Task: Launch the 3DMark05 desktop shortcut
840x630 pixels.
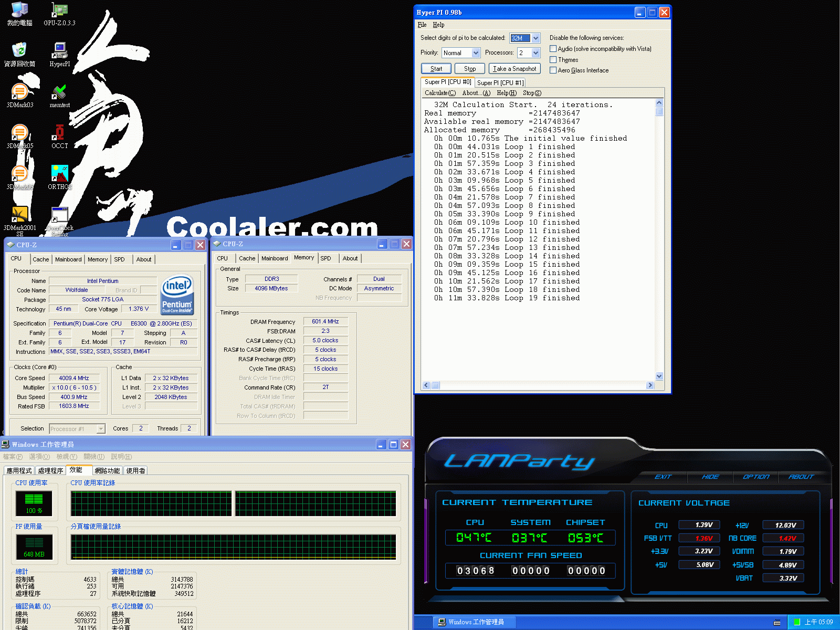Action: pyautogui.click(x=20, y=137)
